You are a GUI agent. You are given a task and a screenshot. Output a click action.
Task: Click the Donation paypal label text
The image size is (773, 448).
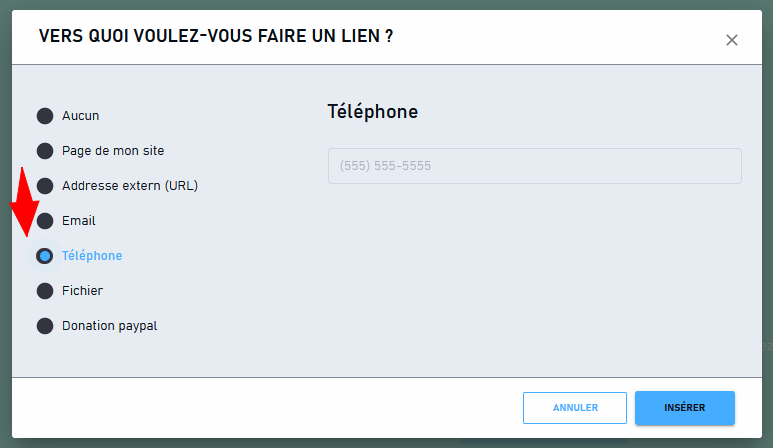(109, 326)
